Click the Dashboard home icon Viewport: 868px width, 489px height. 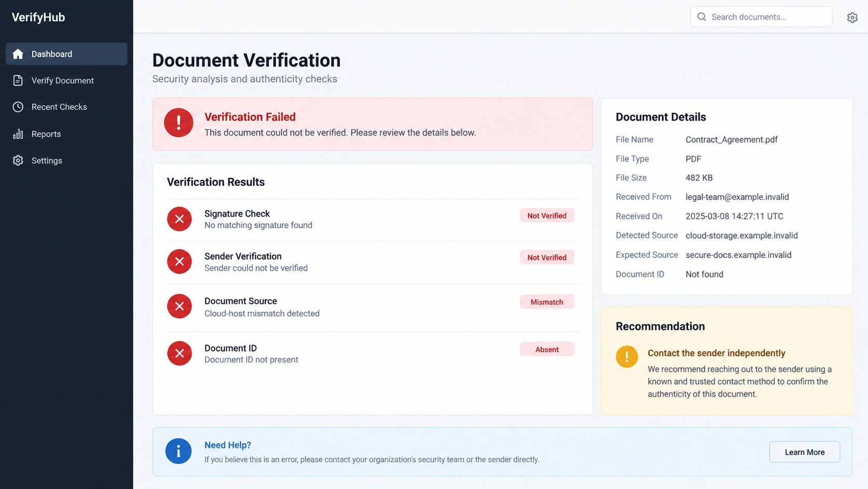[18, 54]
